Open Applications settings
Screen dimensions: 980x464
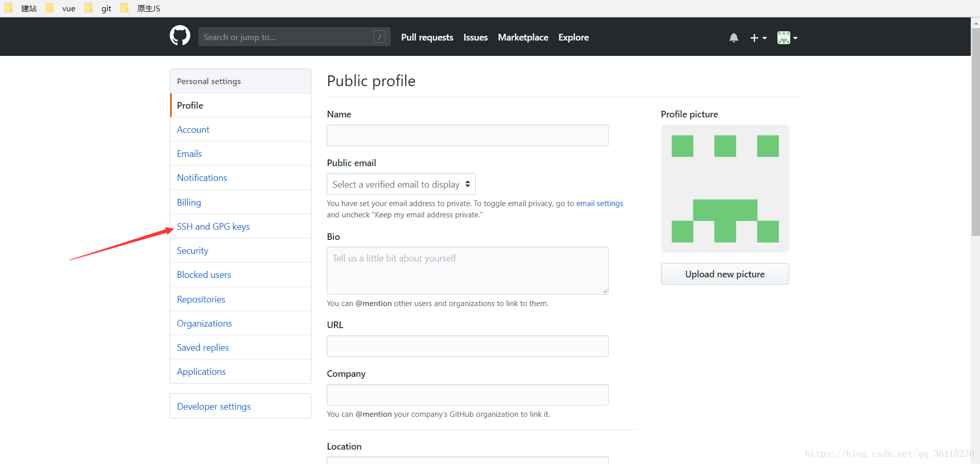[241, 371]
